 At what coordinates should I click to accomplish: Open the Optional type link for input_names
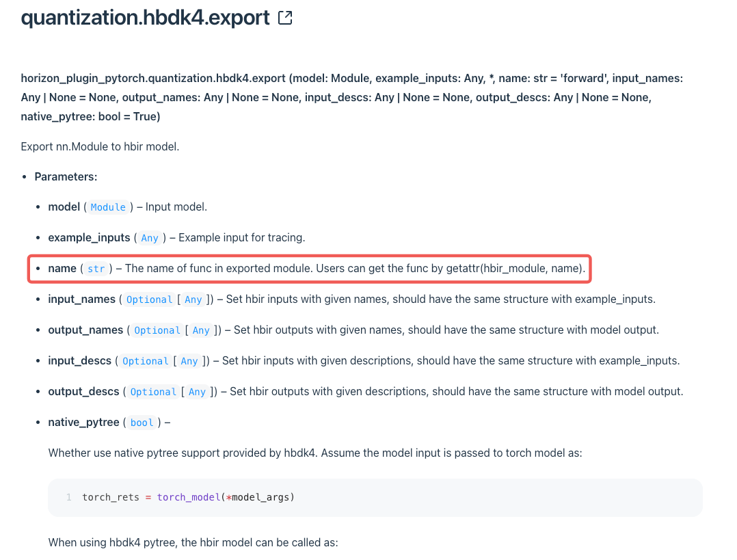[150, 299]
